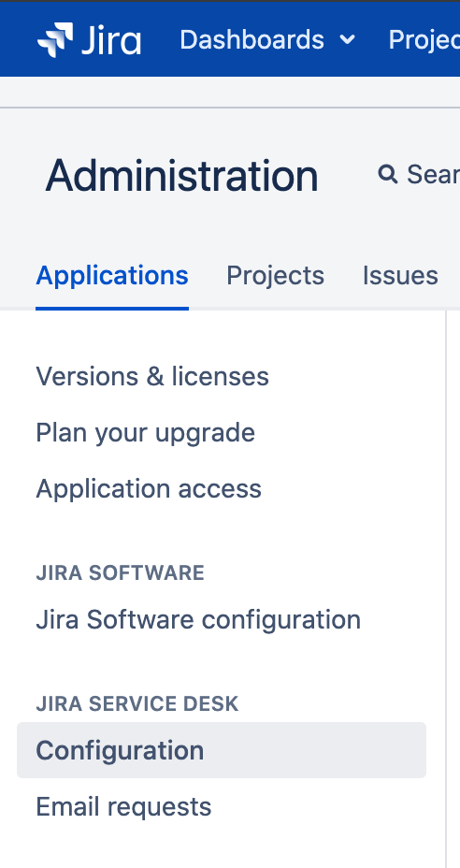This screenshot has height=868, width=460.
Task: Click the magnifying glass search icon
Action: [387, 174]
